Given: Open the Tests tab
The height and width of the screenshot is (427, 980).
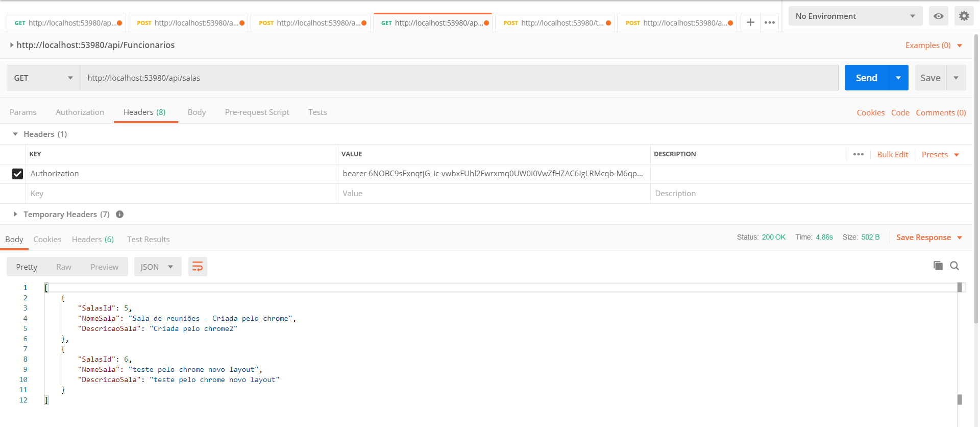Looking at the screenshot, I should 317,112.
